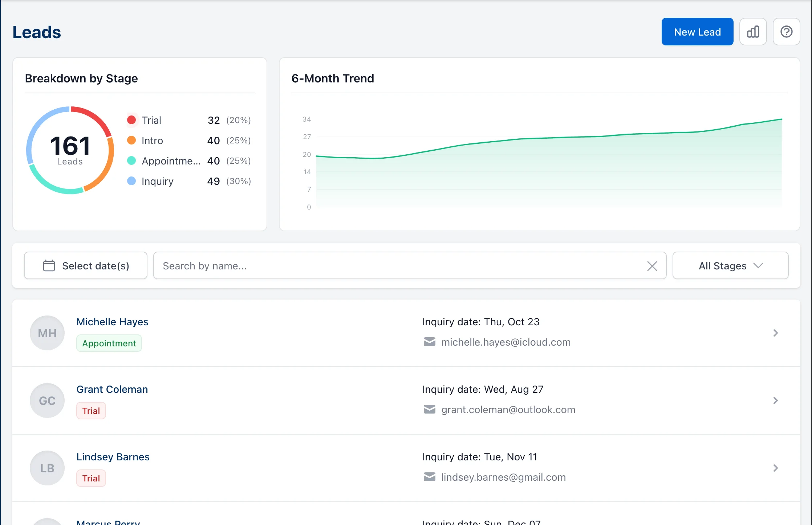Click the envelope icon beside Michelle Hayes's email

[429, 342]
